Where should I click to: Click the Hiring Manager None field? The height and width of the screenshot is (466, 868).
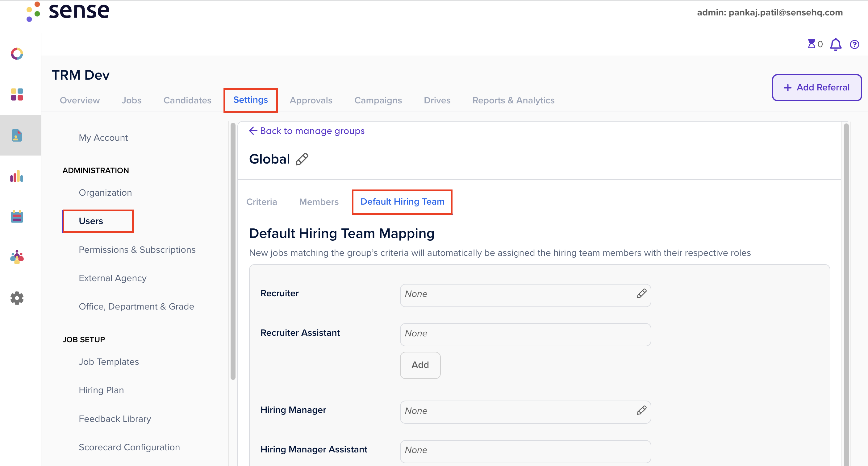click(x=525, y=412)
